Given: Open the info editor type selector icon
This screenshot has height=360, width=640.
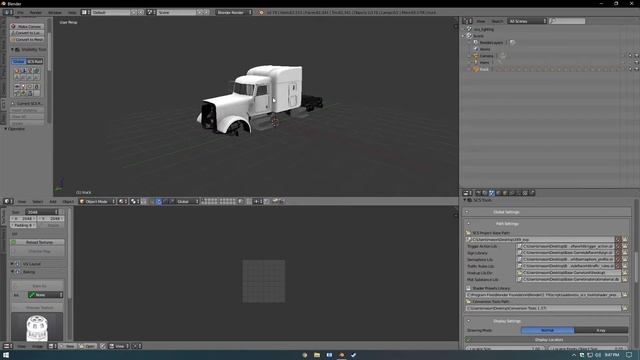Looking at the screenshot, I should (8, 12).
